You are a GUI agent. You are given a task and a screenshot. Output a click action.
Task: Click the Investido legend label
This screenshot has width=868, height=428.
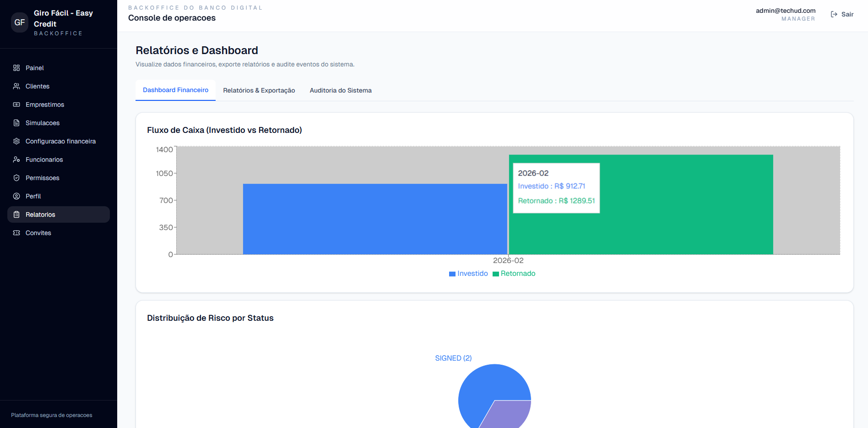[x=472, y=274]
